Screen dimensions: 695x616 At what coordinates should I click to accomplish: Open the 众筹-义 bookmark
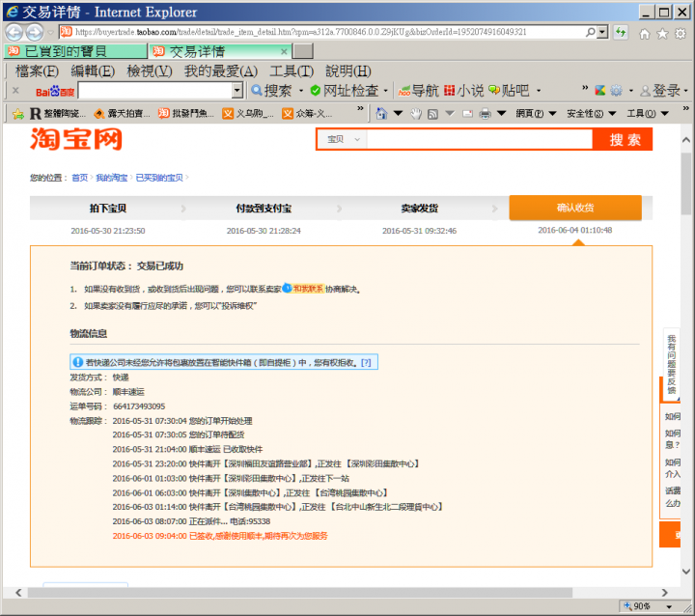307,114
